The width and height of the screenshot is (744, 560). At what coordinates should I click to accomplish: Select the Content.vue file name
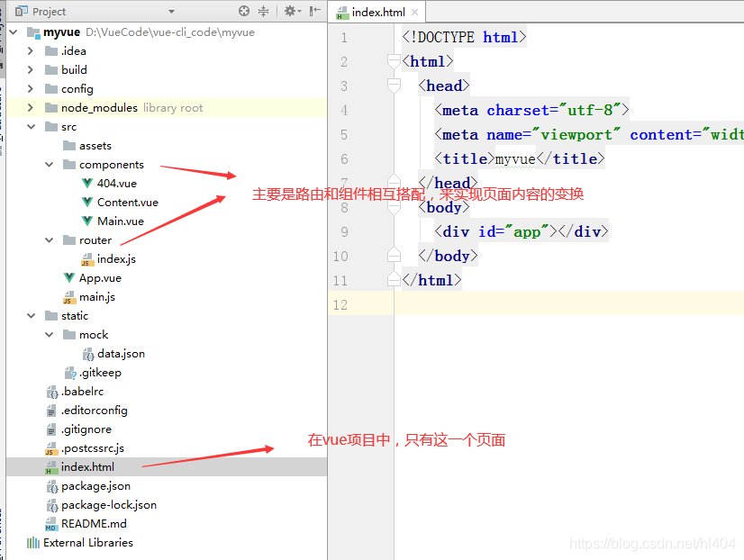[128, 203]
